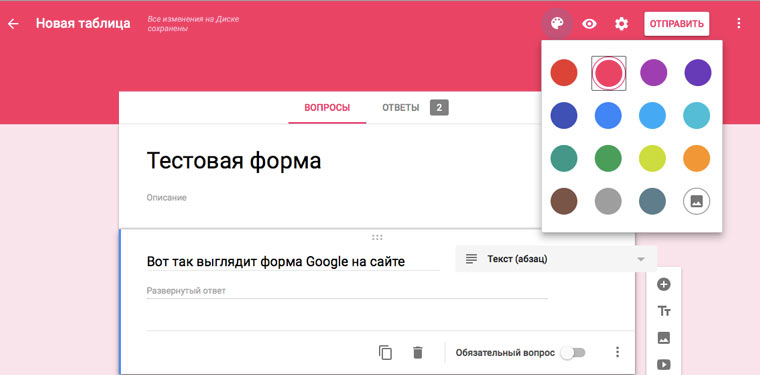Open the three-dot menu in header
The width and height of the screenshot is (760, 375).
point(739,23)
